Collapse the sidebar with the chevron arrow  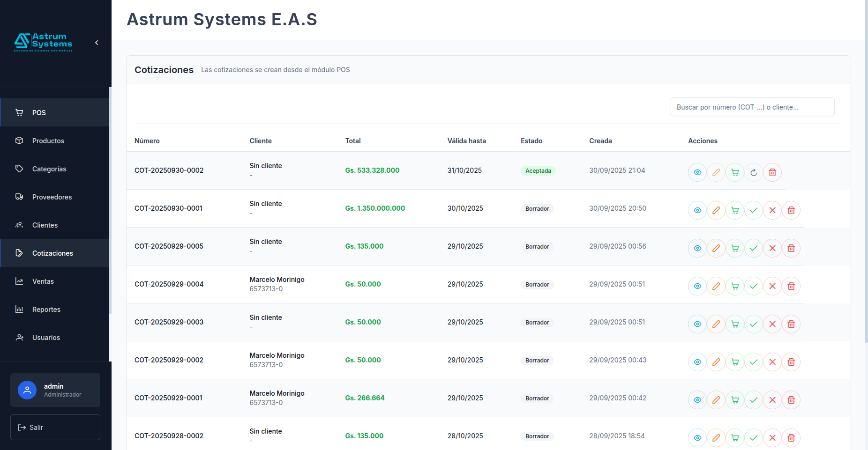click(x=97, y=43)
